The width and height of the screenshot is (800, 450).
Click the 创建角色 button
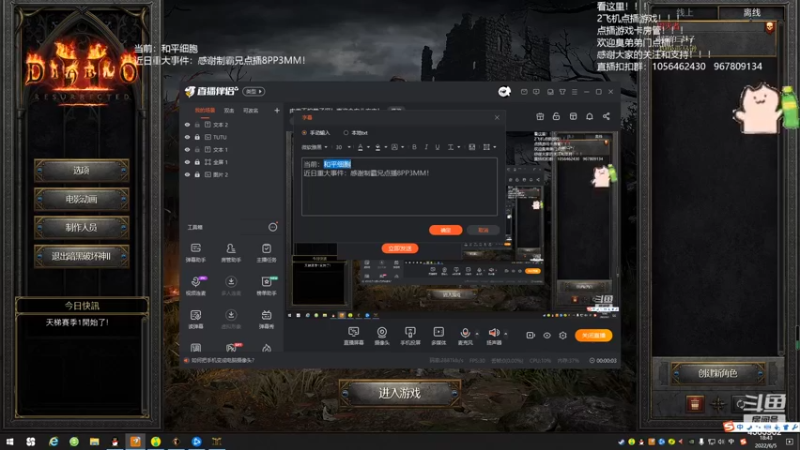point(717,373)
